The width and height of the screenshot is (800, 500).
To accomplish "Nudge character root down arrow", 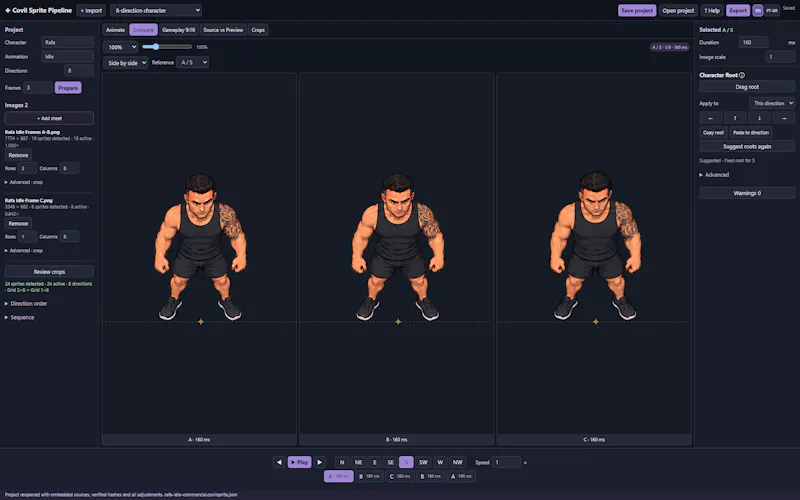I will click(x=759, y=118).
